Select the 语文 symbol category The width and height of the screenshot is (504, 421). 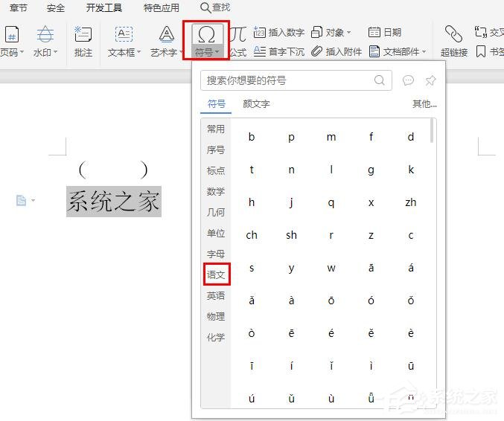(216, 275)
